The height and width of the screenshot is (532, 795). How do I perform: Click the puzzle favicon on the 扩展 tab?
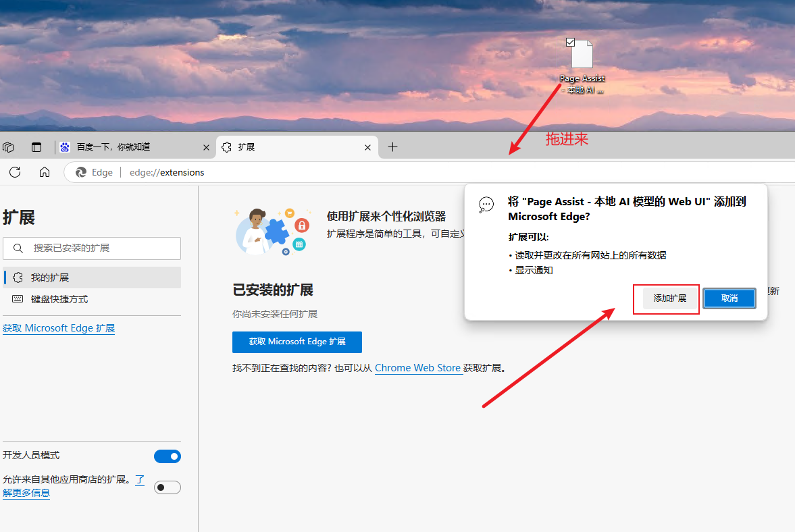[x=227, y=147]
